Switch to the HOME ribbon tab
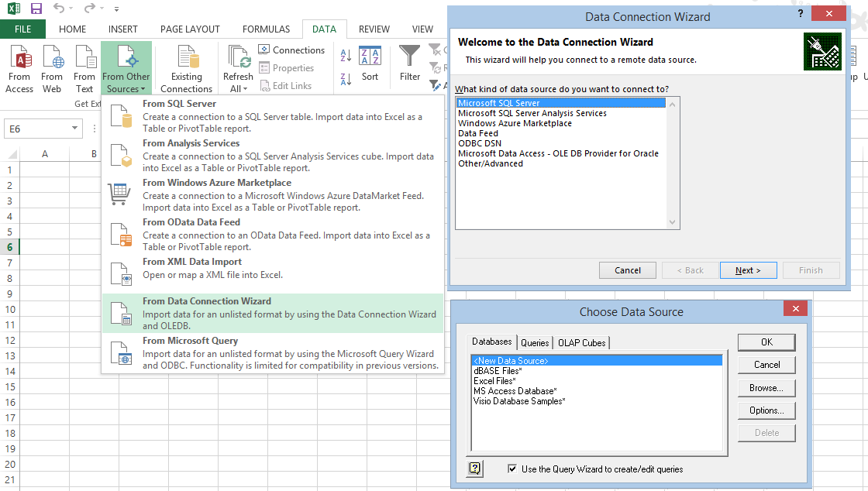This screenshot has height=491, width=868. point(73,29)
